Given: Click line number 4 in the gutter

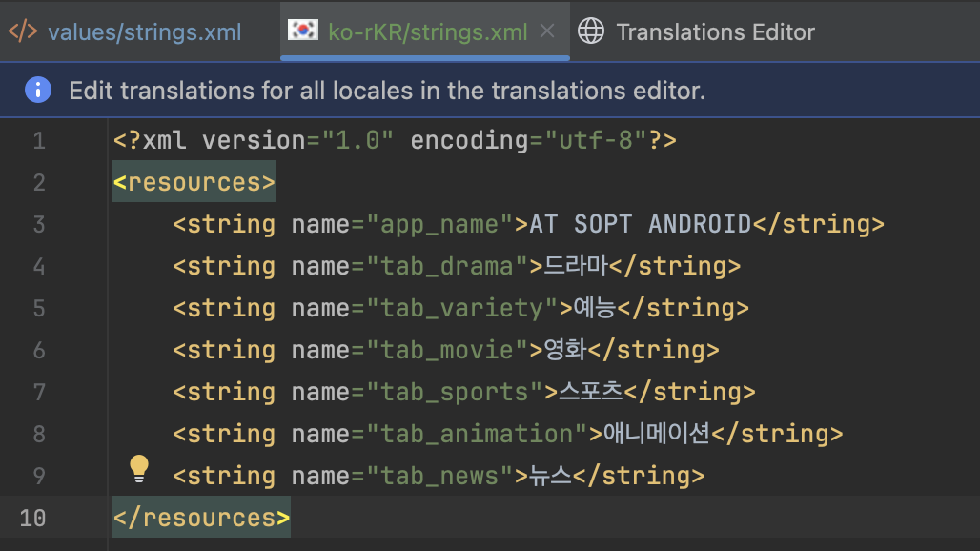Looking at the screenshot, I should pos(39,267).
